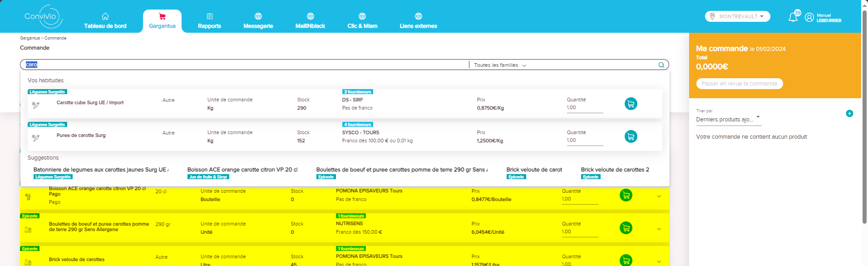Edit quantity for Carotte cube Surg
This screenshot has height=266, width=868.
tap(585, 108)
